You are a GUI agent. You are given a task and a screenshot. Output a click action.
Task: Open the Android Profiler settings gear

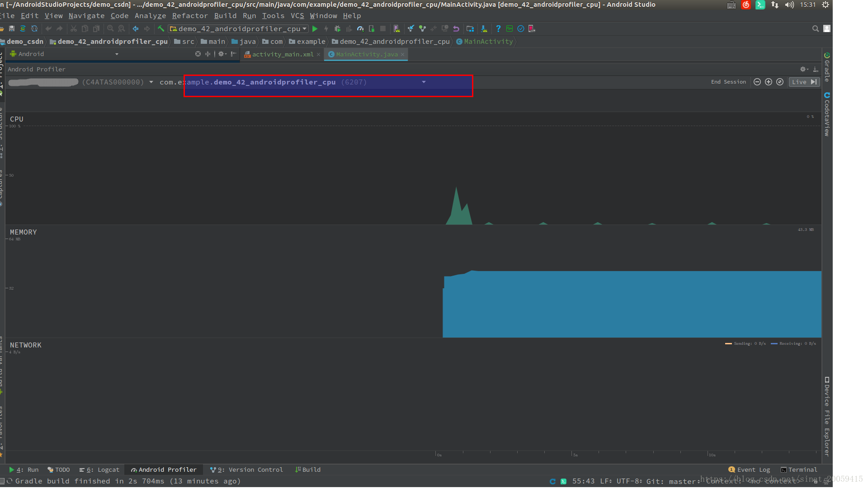coord(803,69)
